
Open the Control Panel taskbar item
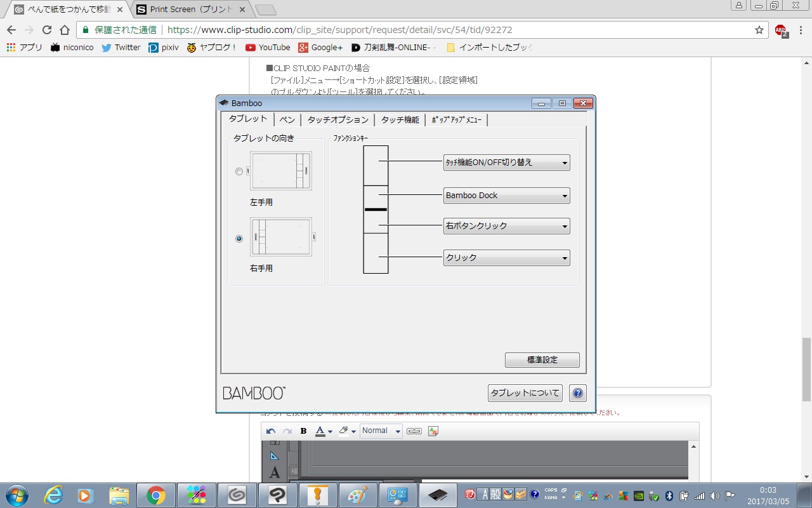398,495
